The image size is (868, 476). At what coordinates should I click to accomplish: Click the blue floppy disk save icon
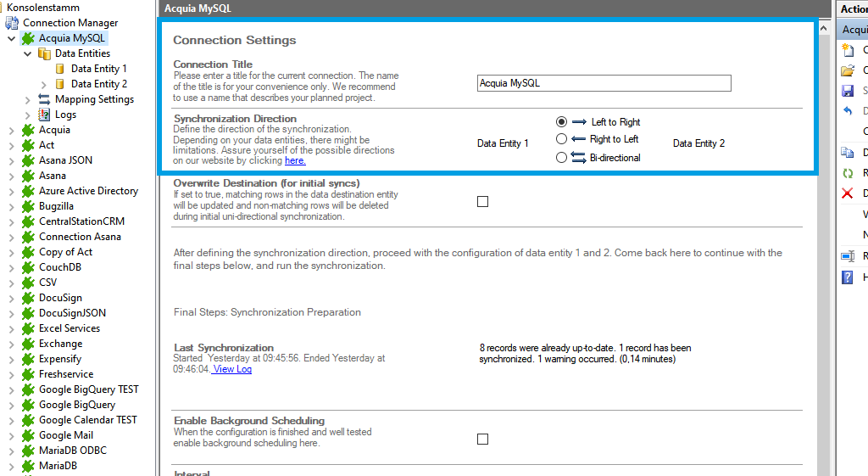847,91
